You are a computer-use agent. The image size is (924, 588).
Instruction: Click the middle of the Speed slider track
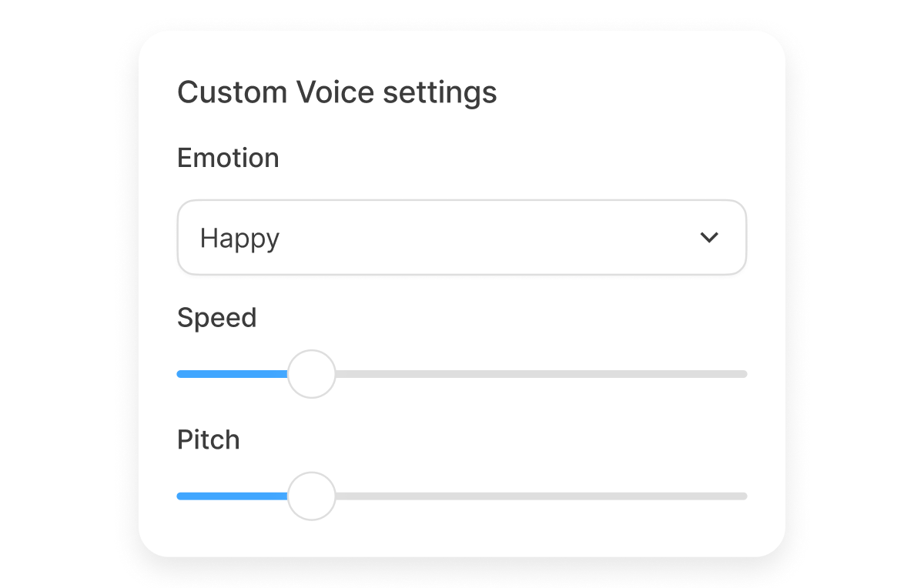point(462,374)
